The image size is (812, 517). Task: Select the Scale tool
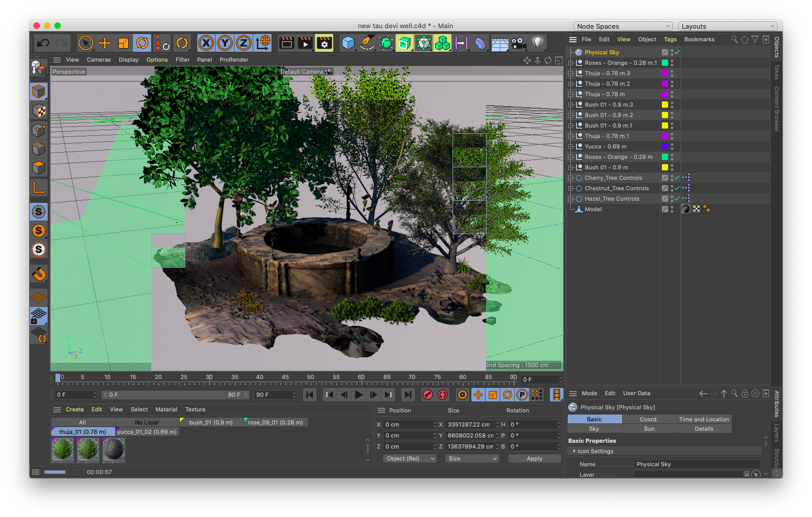coord(123,43)
